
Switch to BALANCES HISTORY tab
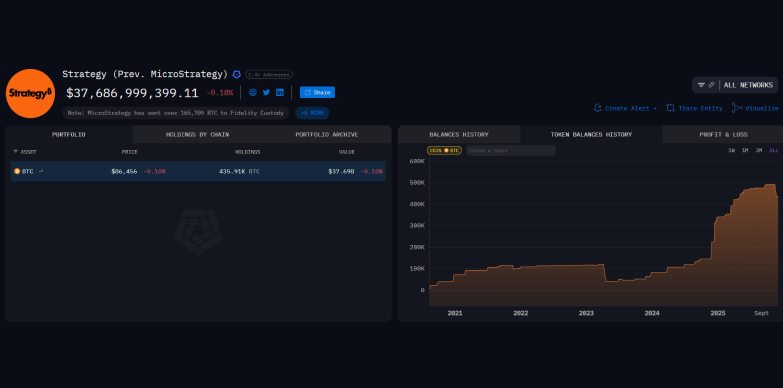(459, 135)
